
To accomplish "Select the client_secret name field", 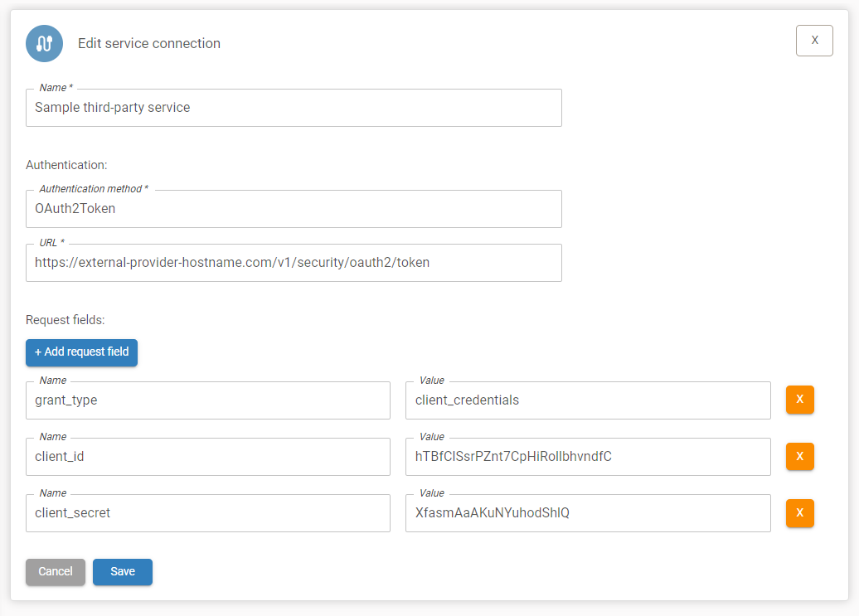I will click(x=207, y=513).
